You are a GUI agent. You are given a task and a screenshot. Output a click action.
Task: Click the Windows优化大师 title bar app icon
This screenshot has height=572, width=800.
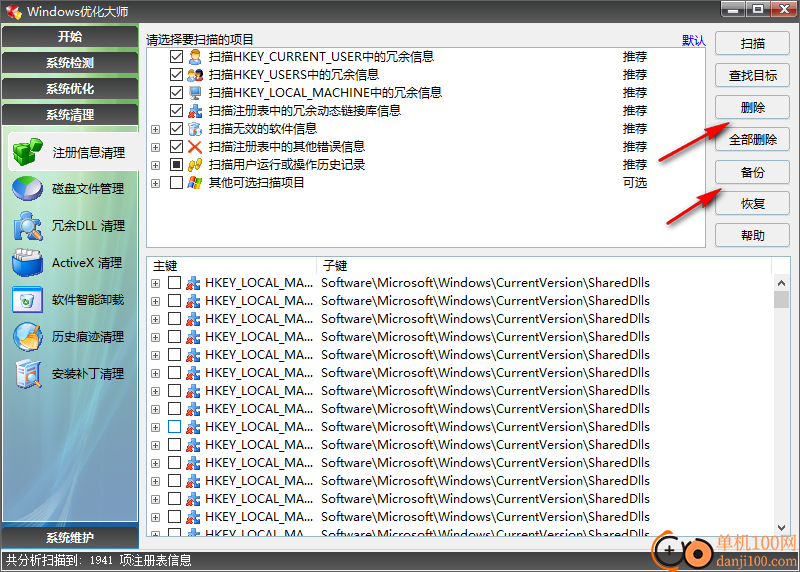point(13,11)
